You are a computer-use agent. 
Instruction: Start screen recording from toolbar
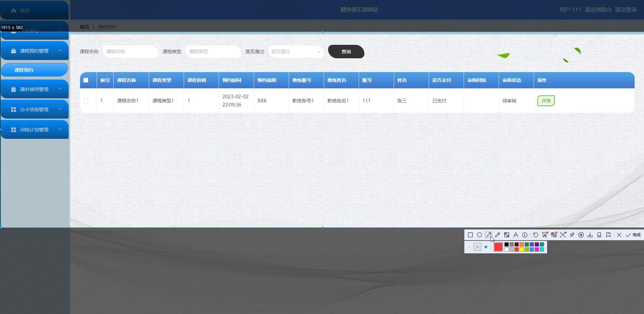[581, 235]
